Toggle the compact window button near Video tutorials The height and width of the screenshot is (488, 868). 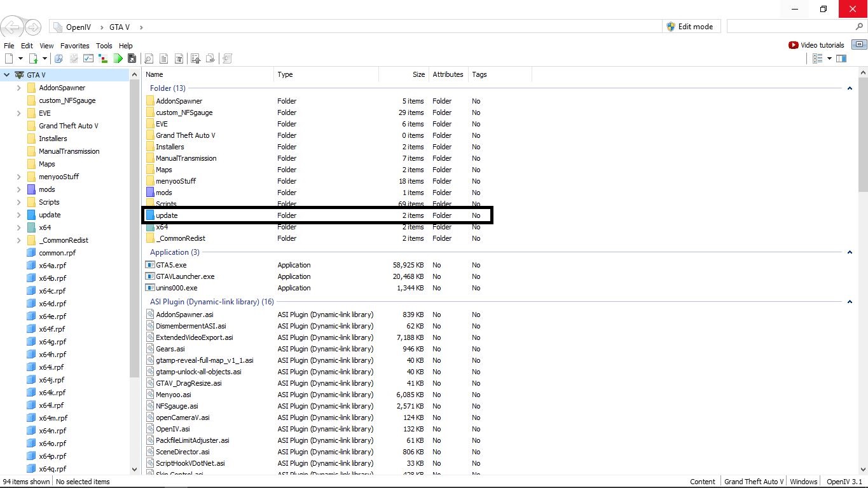(x=859, y=44)
